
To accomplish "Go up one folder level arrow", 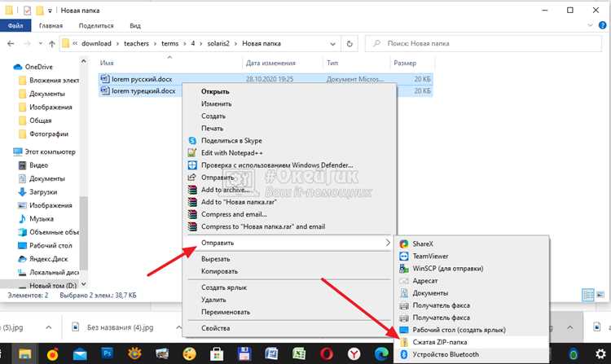I will (x=52, y=44).
